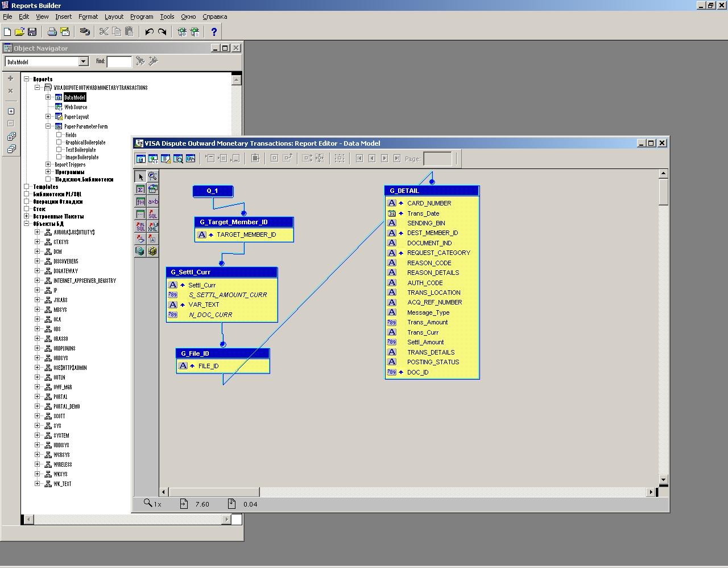
Task: Click Find Next icon beside Find field
Action: (x=140, y=61)
